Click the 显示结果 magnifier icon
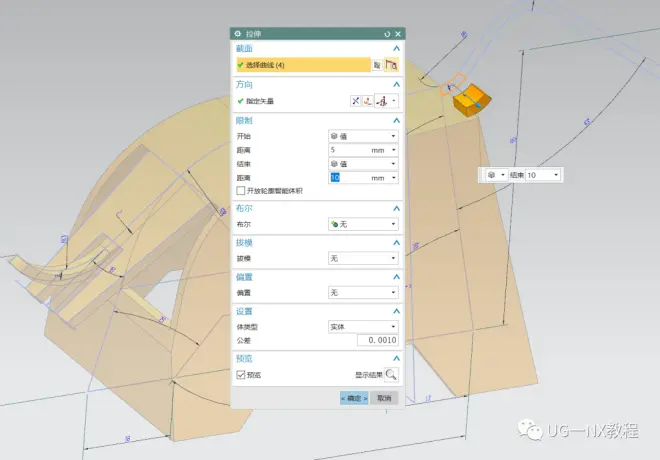660x460 pixels. 391,375
